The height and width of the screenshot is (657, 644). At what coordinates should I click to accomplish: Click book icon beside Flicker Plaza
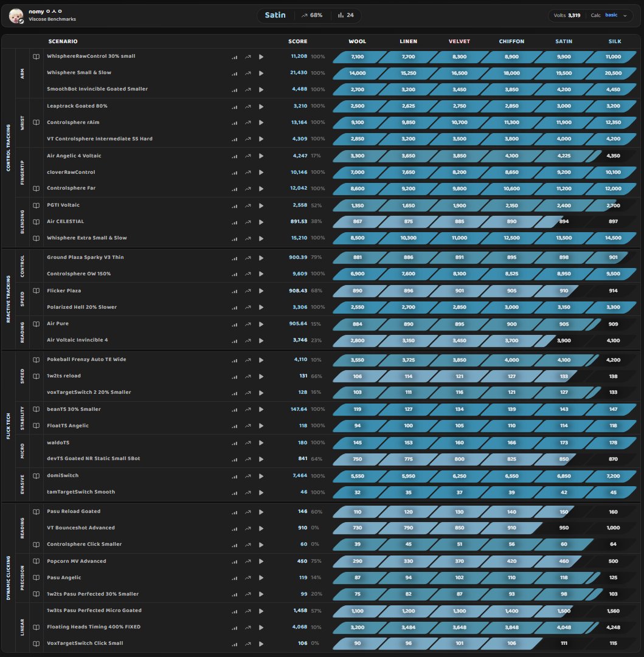36,291
